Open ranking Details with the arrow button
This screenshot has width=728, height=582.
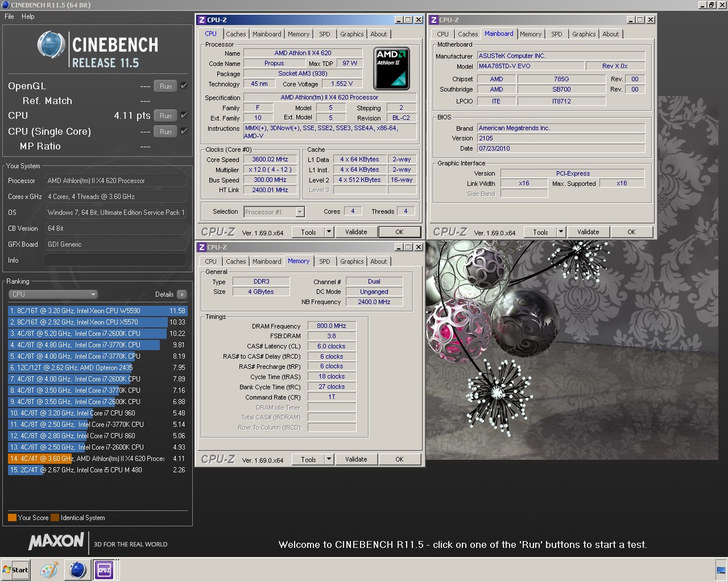tap(181, 294)
